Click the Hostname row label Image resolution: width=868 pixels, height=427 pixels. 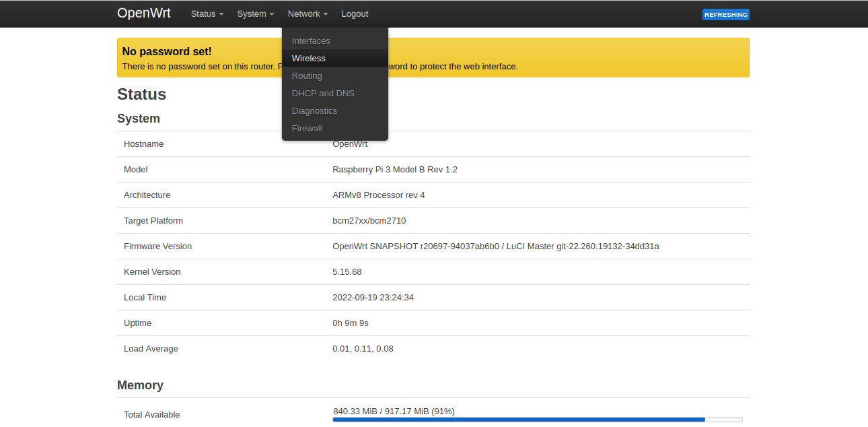click(x=143, y=144)
